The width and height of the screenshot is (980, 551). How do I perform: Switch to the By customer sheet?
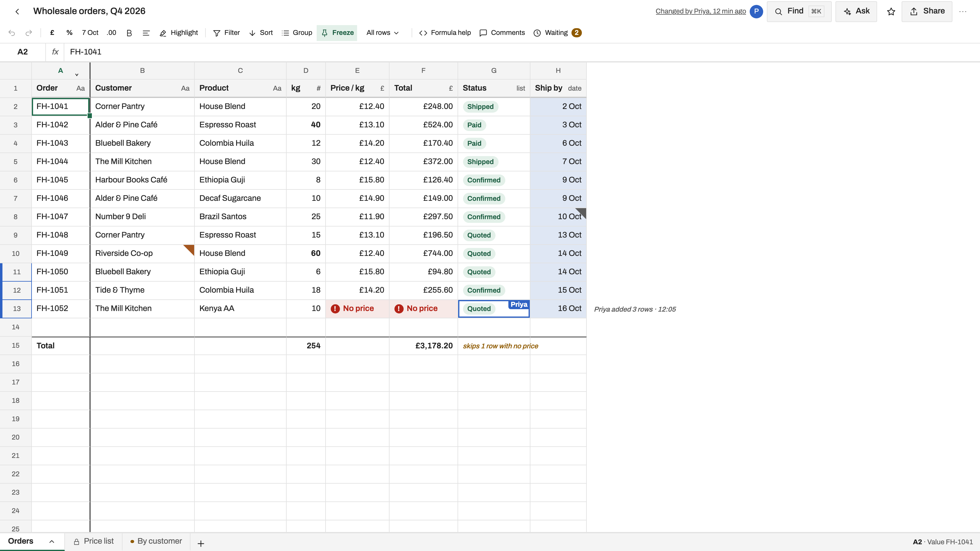(x=156, y=542)
